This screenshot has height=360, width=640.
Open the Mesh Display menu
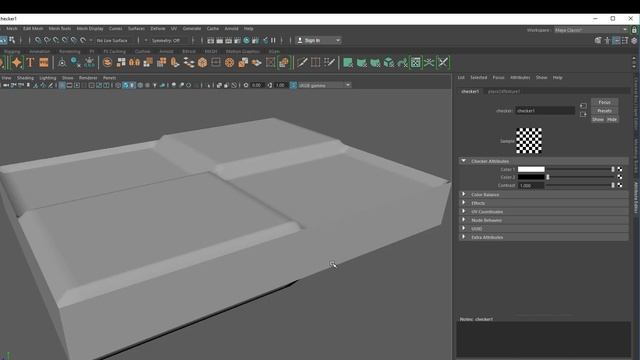(90, 29)
